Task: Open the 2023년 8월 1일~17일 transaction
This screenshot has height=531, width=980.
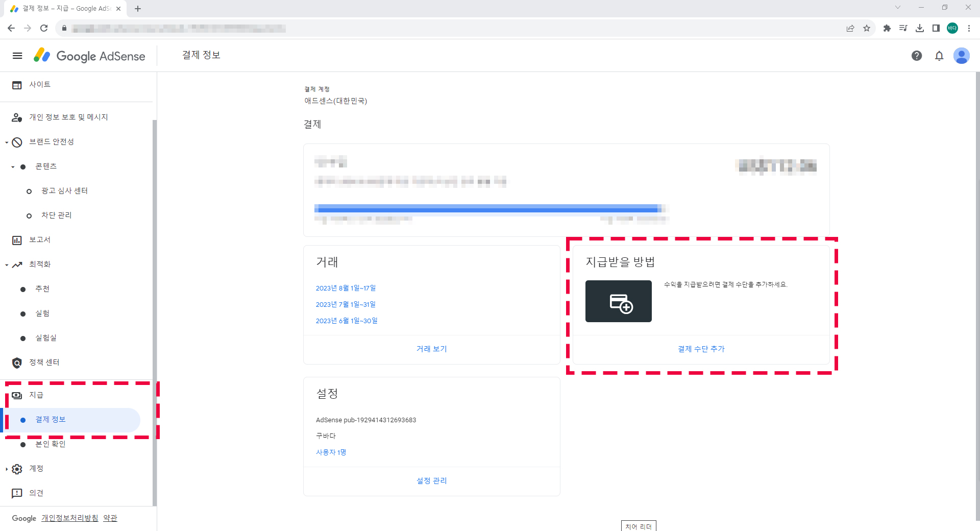Action: tap(346, 288)
